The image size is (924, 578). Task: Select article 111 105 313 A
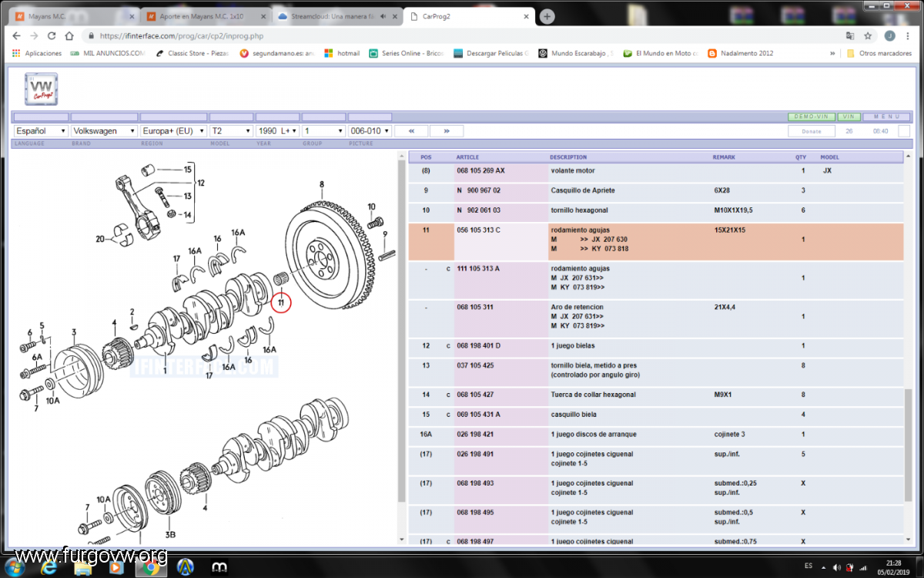[478, 268]
